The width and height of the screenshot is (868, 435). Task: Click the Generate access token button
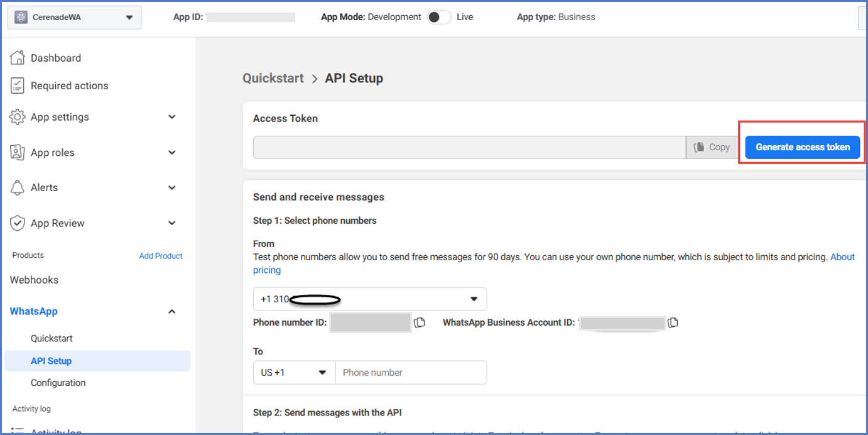[x=802, y=147]
